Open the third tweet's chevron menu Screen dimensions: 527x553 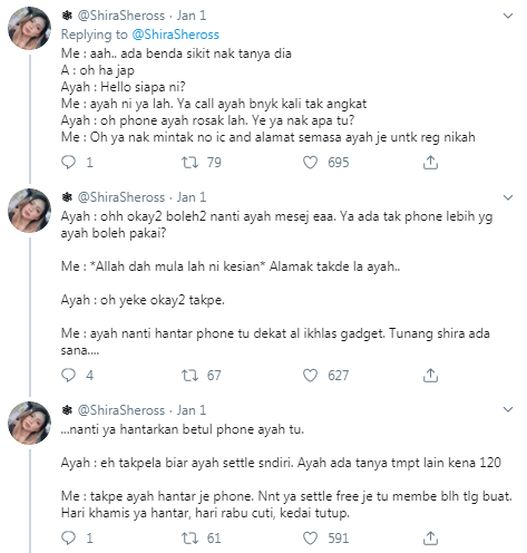point(508,409)
